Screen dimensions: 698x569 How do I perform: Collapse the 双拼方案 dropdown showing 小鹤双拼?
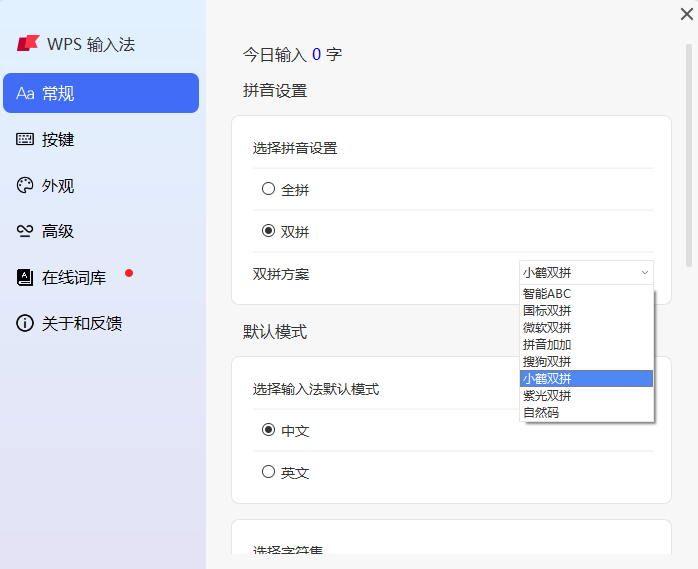[586, 272]
